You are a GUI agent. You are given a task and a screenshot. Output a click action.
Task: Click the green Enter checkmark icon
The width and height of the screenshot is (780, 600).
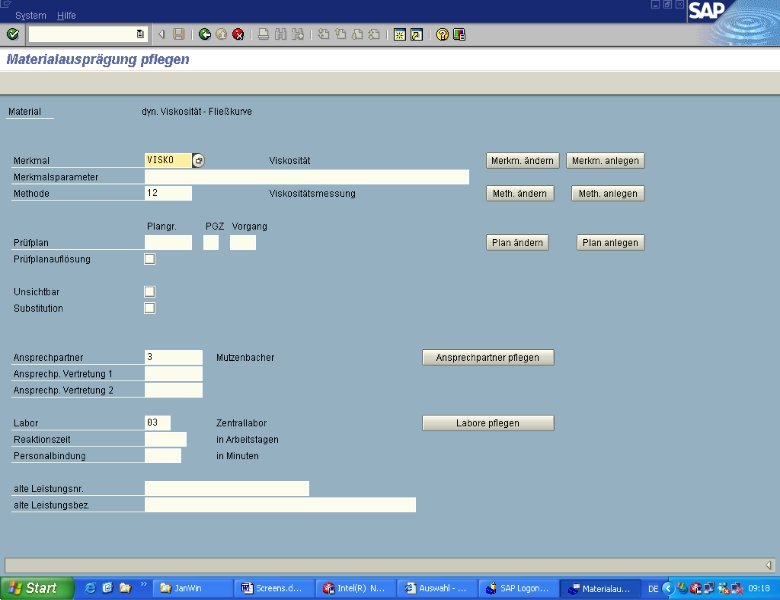tap(12, 34)
